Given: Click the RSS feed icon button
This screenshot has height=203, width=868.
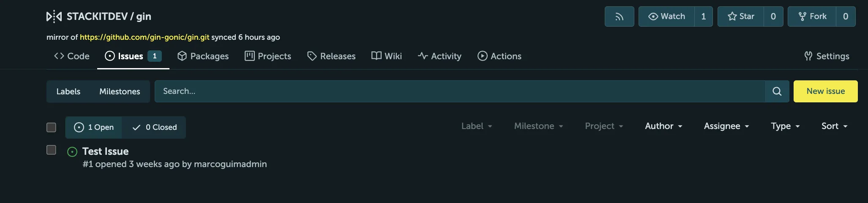Looking at the screenshot, I should coord(619,16).
